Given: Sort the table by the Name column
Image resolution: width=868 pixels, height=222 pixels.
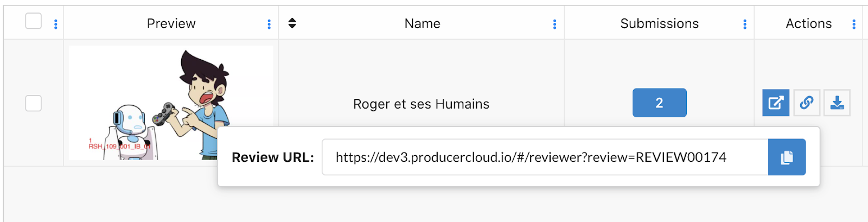Looking at the screenshot, I should pos(292,23).
